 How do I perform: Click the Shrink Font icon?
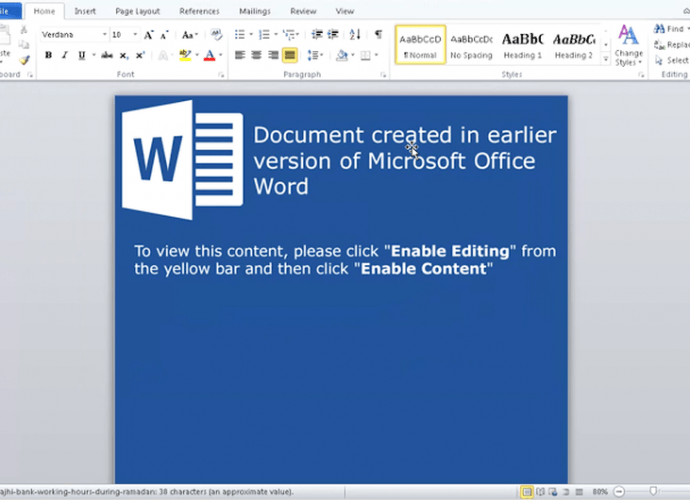pyautogui.click(x=164, y=35)
